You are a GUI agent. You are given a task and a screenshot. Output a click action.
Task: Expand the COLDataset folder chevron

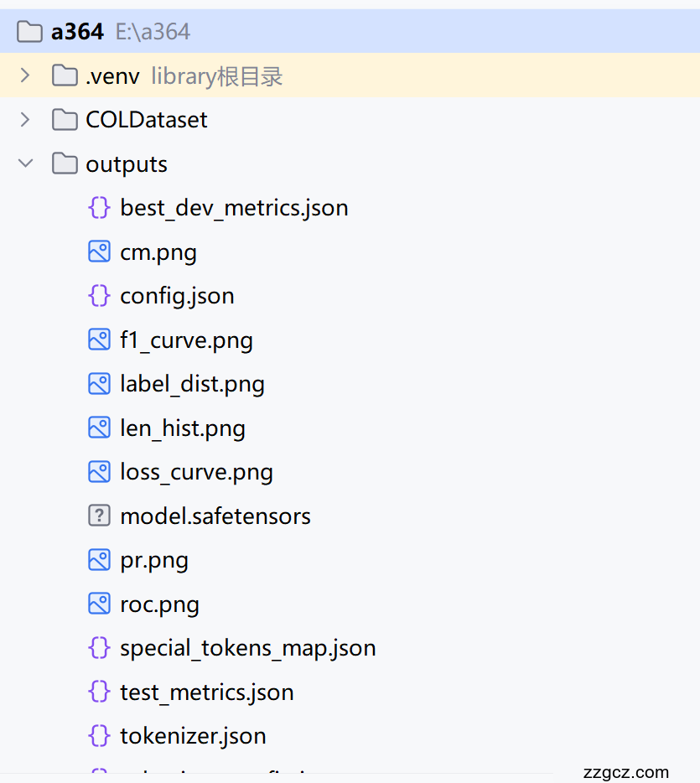tap(25, 120)
